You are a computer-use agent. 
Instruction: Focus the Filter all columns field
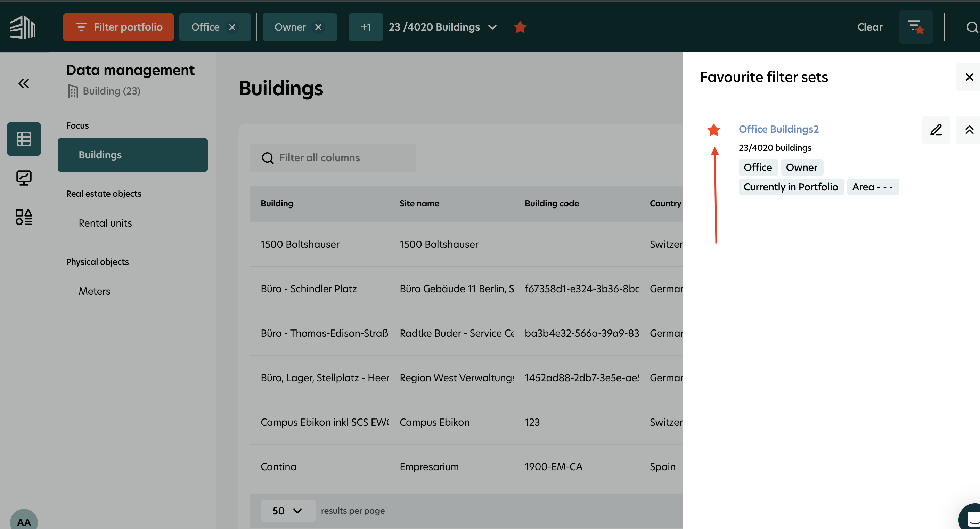[333, 157]
